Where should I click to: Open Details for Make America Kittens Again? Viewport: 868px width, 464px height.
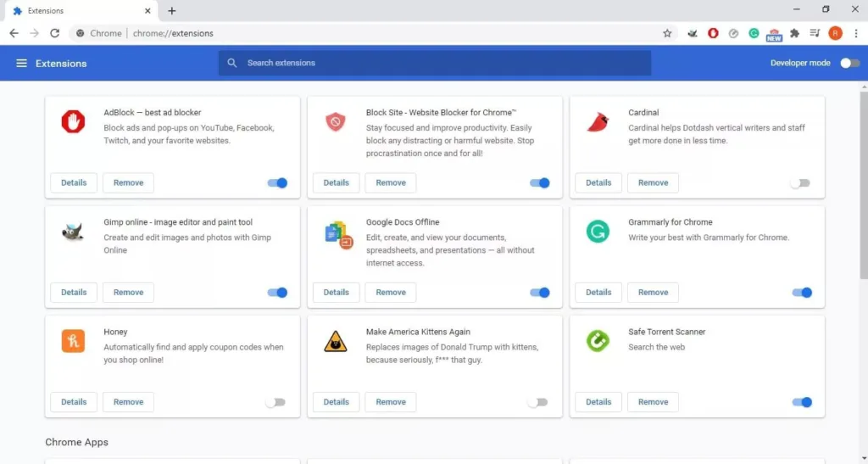point(336,402)
